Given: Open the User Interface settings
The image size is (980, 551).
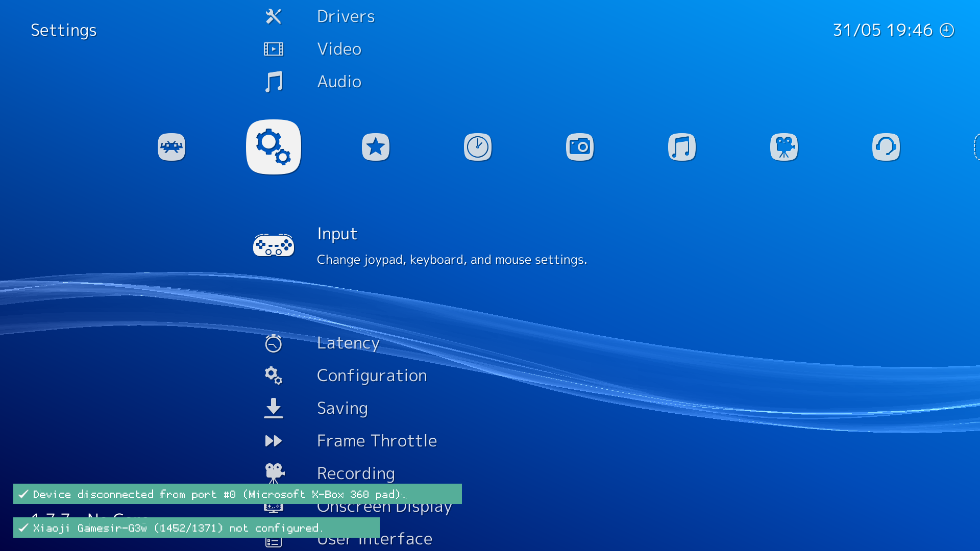Looking at the screenshot, I should click(x=374, y=538).
